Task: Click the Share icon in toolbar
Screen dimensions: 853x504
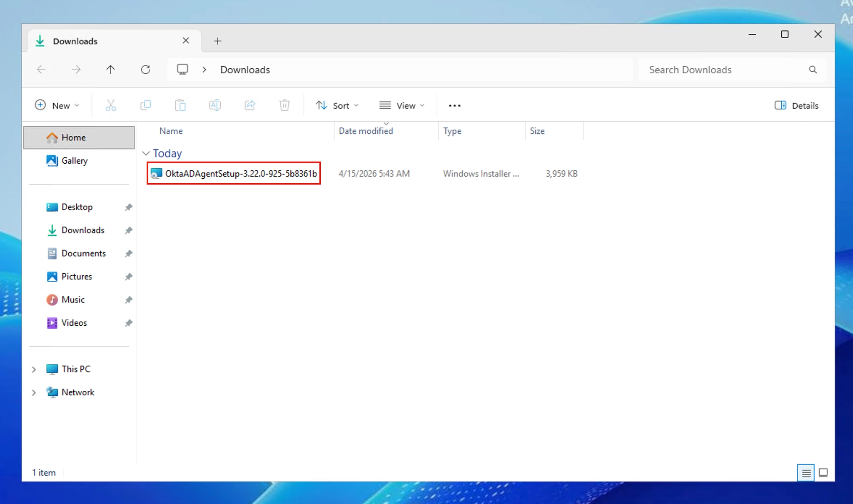Action: (250, 105)
